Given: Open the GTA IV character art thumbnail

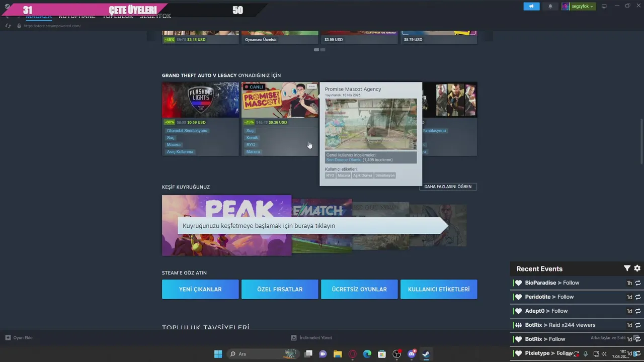Looking at the screenshot, I should coord(450,100).
